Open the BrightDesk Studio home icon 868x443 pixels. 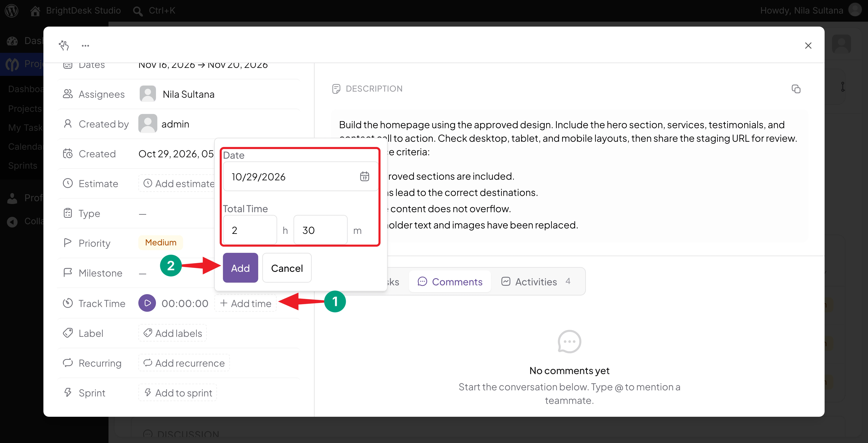coord(35,11)
